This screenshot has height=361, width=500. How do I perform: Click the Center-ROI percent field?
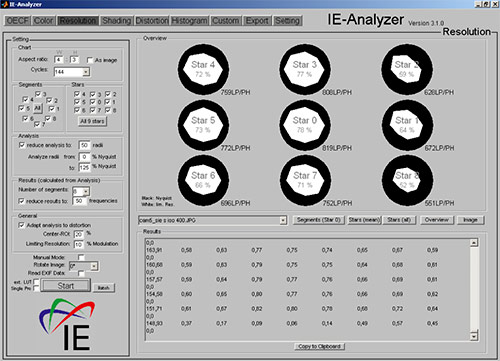click(x=79, y=234)
